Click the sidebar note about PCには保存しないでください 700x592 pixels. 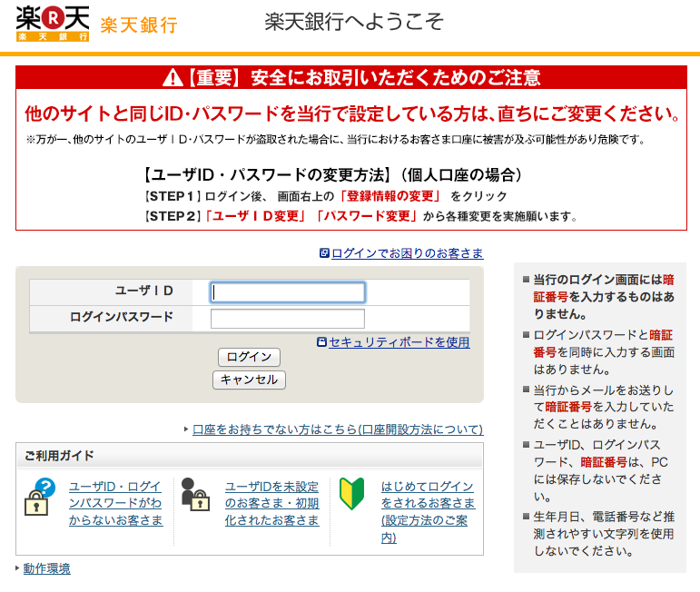point(601,470)
